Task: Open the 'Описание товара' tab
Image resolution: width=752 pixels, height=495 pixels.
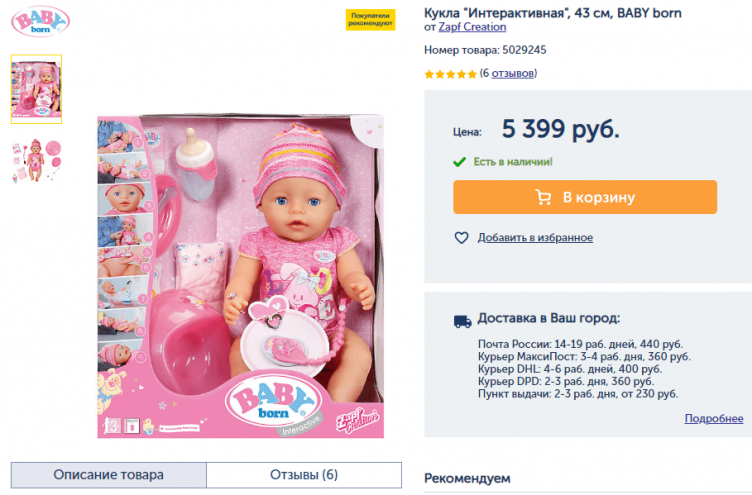Action: 108,475
